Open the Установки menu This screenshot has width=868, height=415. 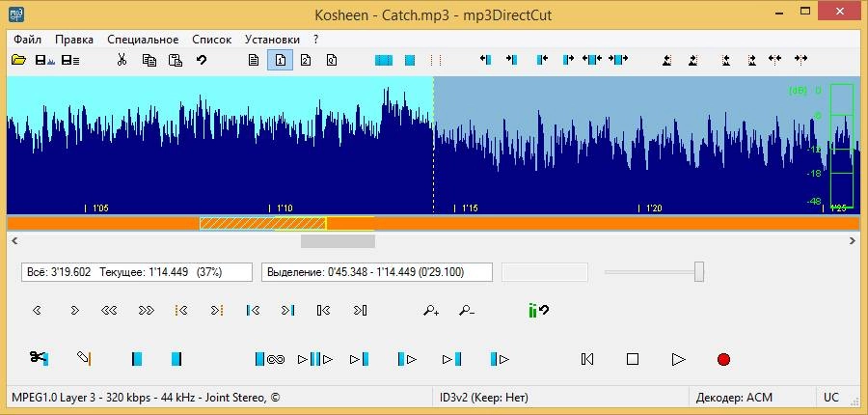coord(272,40)
